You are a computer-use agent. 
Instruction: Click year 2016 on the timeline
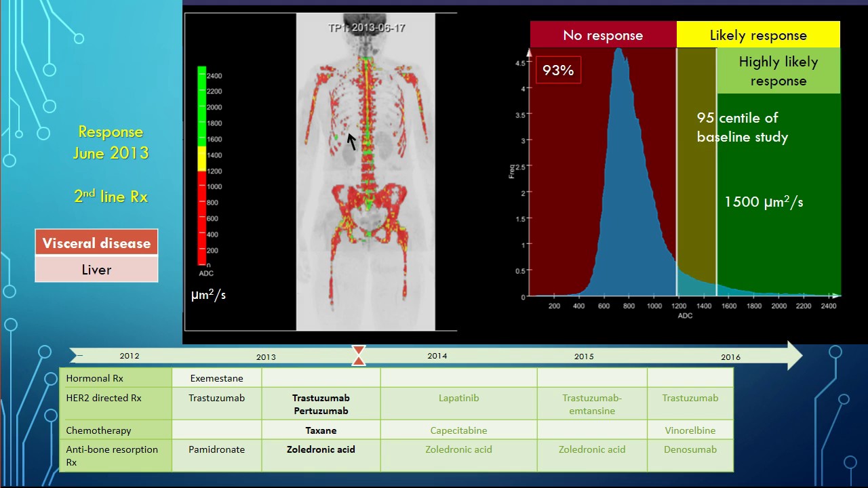[731, 357]
